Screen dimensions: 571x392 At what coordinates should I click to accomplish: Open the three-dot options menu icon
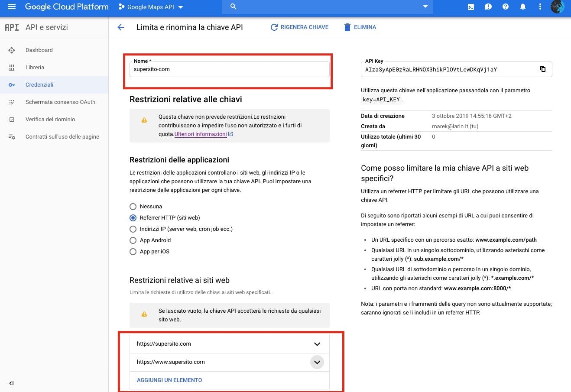[x=539, y=6]
